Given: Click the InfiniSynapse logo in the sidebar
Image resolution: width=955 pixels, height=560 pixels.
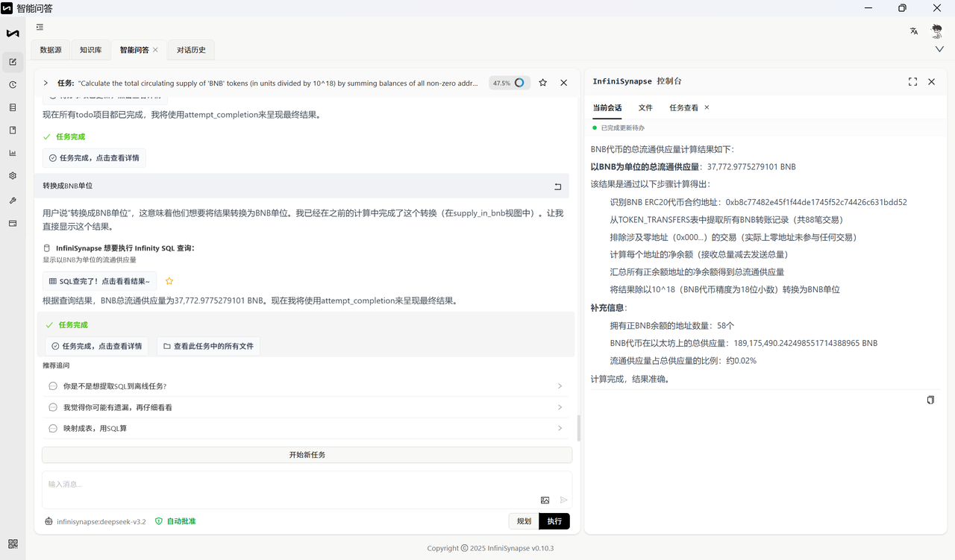Looking at the screenshot, I should tap(13, 34).
